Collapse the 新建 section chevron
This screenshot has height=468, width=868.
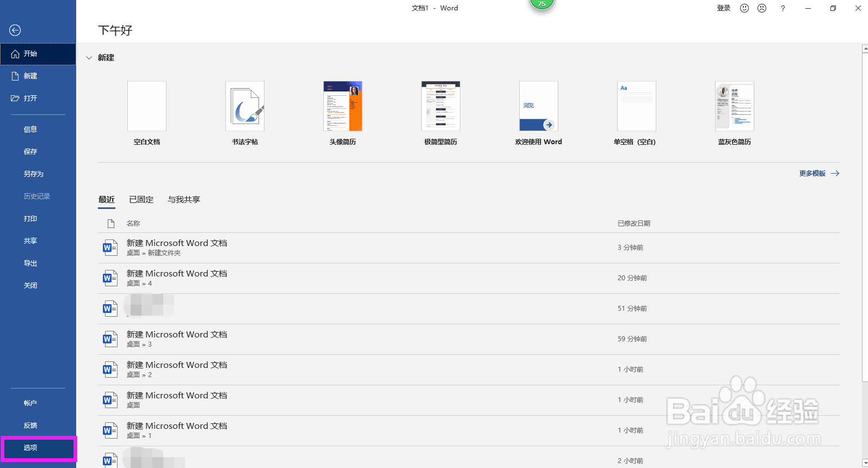tap(89, 58)
